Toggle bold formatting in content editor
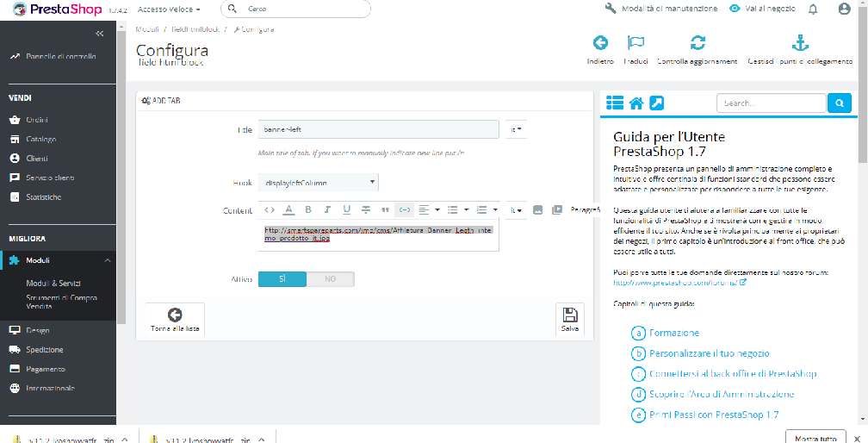Viewport: 868px width, 443px height. pos(308,210)
